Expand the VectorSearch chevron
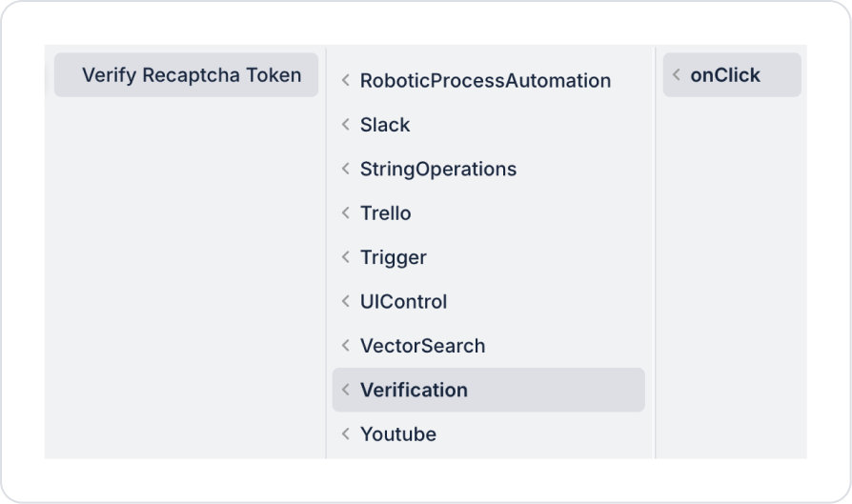Screen dimensions: 852x504 [346, 346]
